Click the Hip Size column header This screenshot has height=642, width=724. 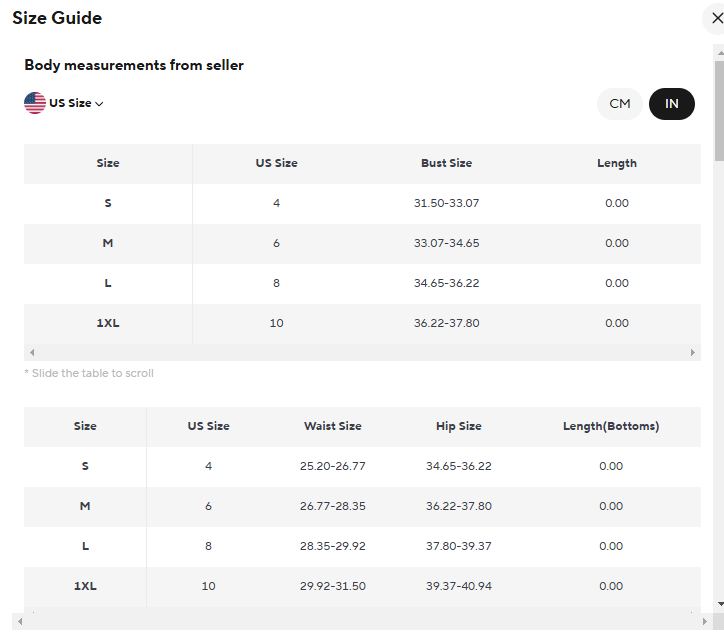pos(459,426)
